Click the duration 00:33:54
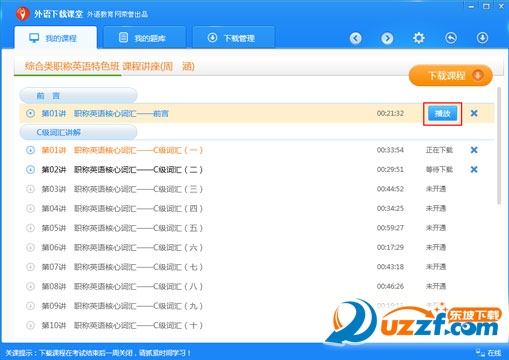The image size is (509, 360). [x=390, y=150]
